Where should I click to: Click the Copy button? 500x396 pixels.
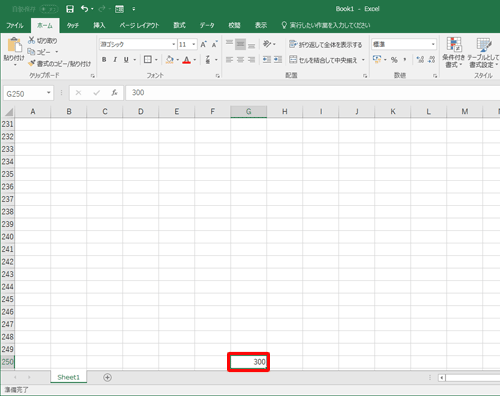coord(39,52)
